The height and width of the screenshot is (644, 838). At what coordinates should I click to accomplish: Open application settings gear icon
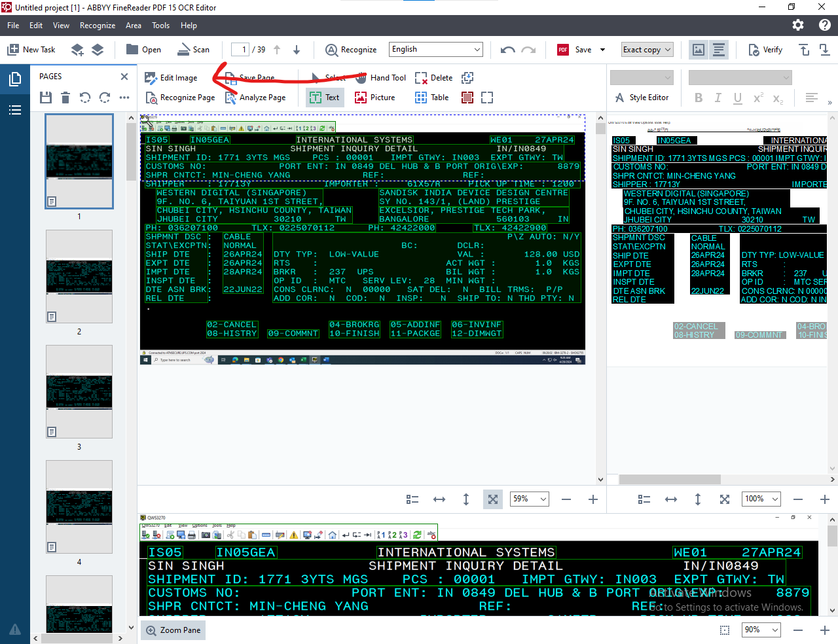tap(797, 25)
